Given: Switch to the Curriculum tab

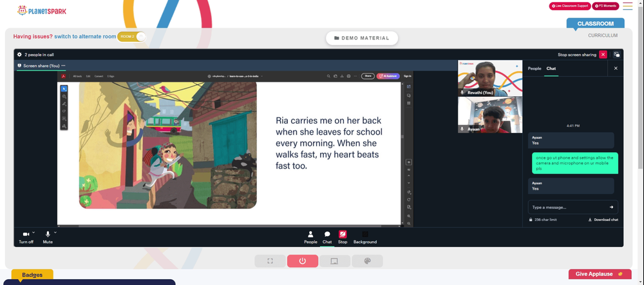Looking at the screenshot, I should [x=603, y=35].
